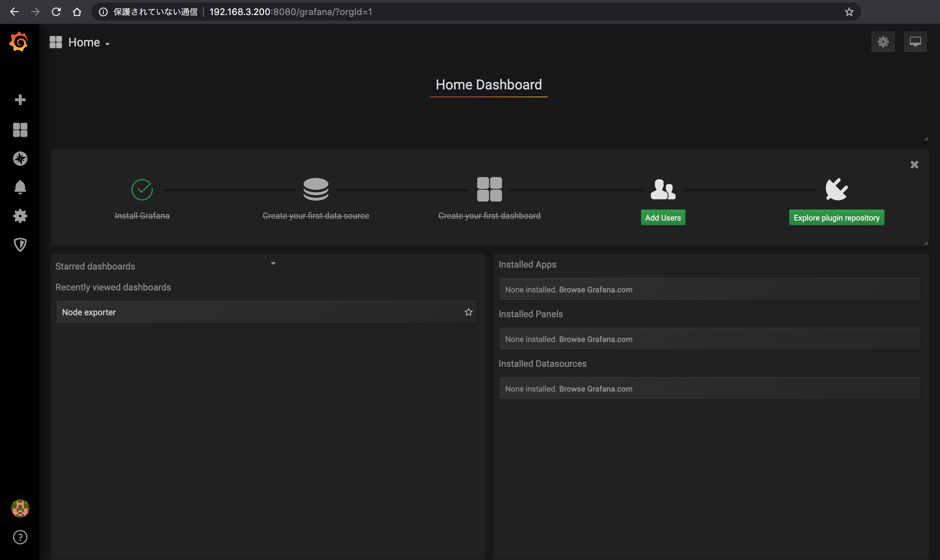
Task: Open the Create plus menu in the sidebar
Action: point(20,100)
